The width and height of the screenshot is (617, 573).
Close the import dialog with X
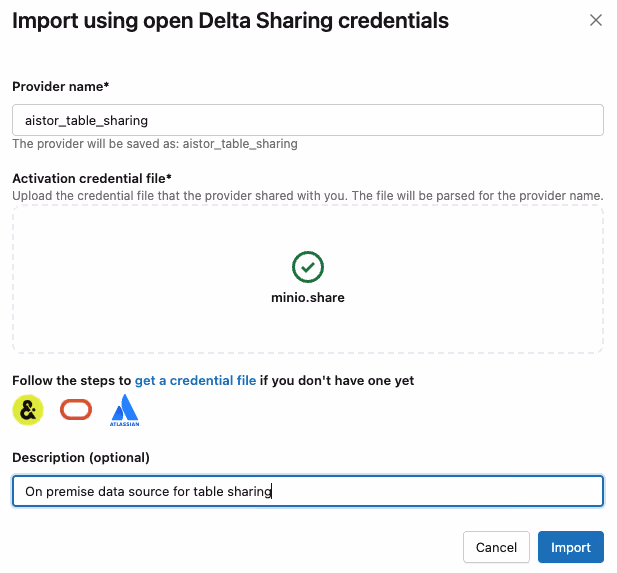point(596,20)
